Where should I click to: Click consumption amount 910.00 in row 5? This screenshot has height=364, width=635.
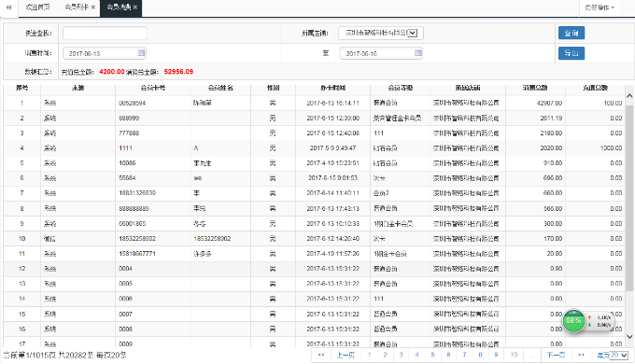click(x=553, y=163)
